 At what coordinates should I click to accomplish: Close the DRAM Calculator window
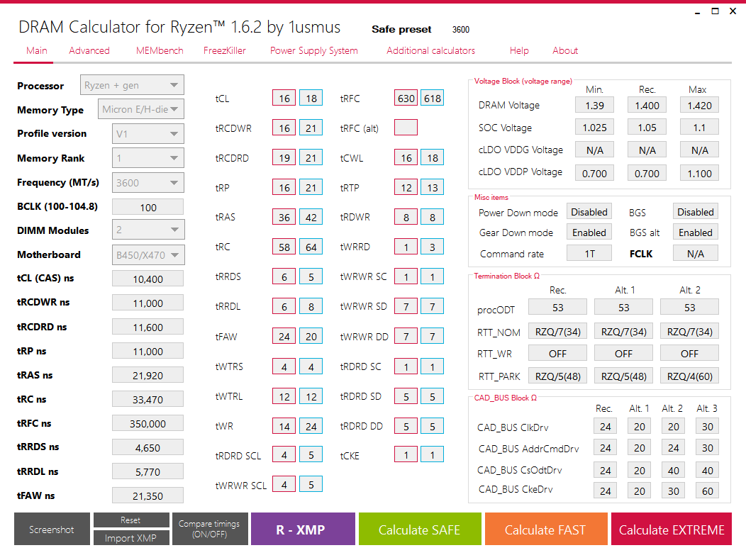(733, 11)
